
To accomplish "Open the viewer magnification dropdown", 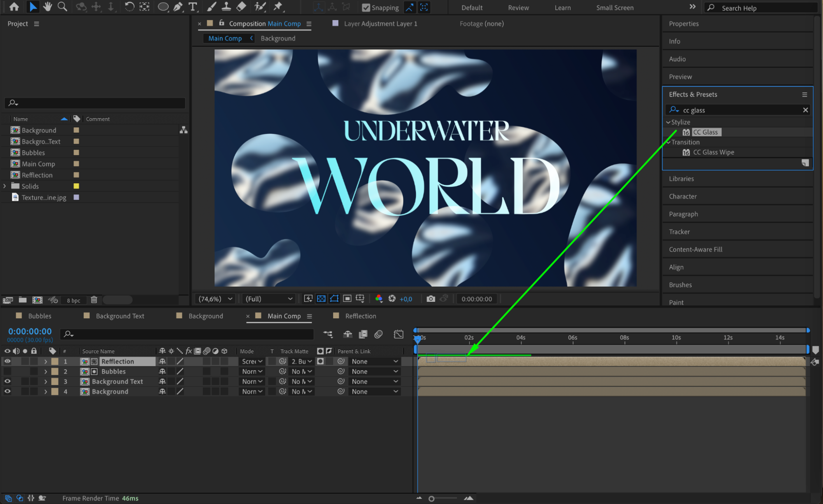I will click(x=216, y=299).
